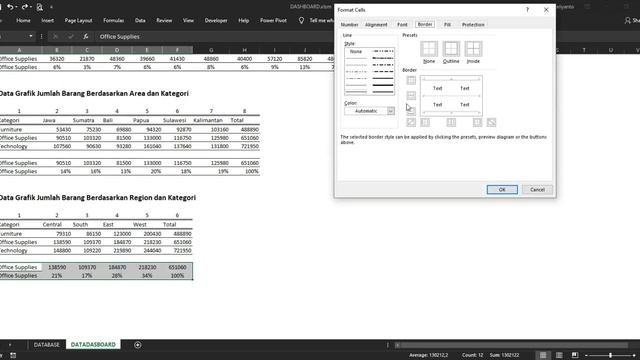Switch to the DATABASE sheet tab

[47, 345]
